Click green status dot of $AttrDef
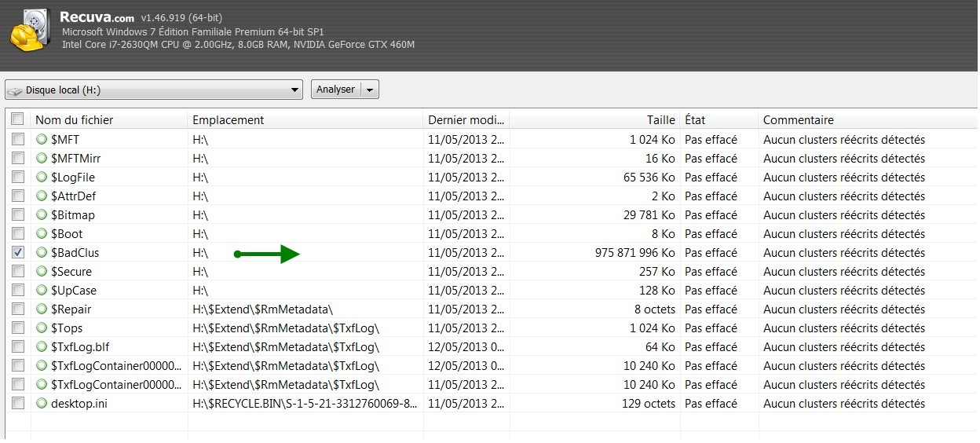980x443 pixels. pos(42,196)
